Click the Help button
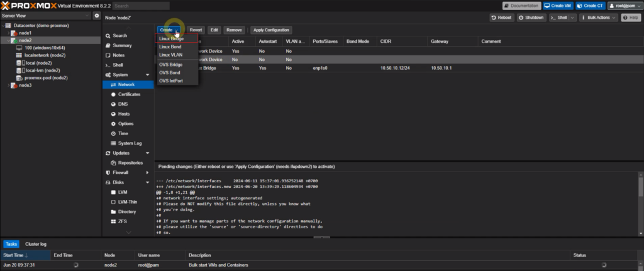Image resolution: width=644 pixels, height=271 pixels. tap(631, 18)
